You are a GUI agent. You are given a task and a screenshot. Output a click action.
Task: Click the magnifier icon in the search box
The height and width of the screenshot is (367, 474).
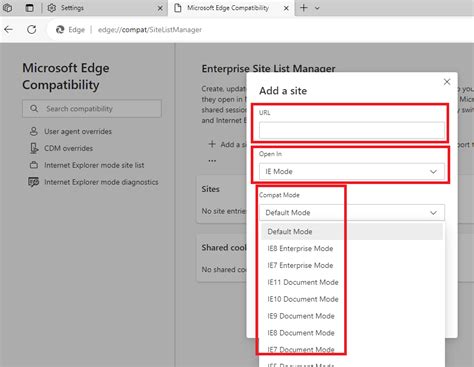click(x=34, y=109)
